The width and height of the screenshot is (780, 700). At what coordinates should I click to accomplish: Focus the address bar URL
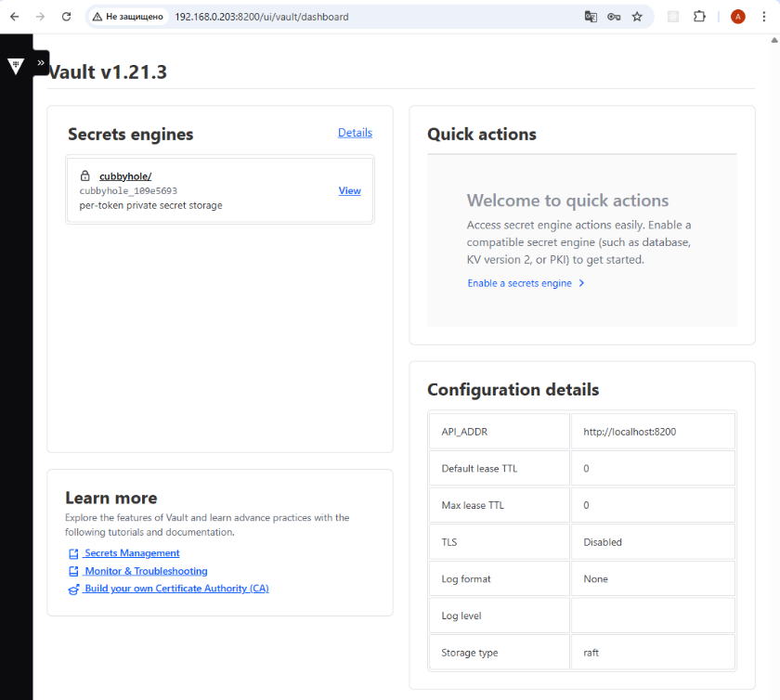pyautogui.click(x=262, y=17)
